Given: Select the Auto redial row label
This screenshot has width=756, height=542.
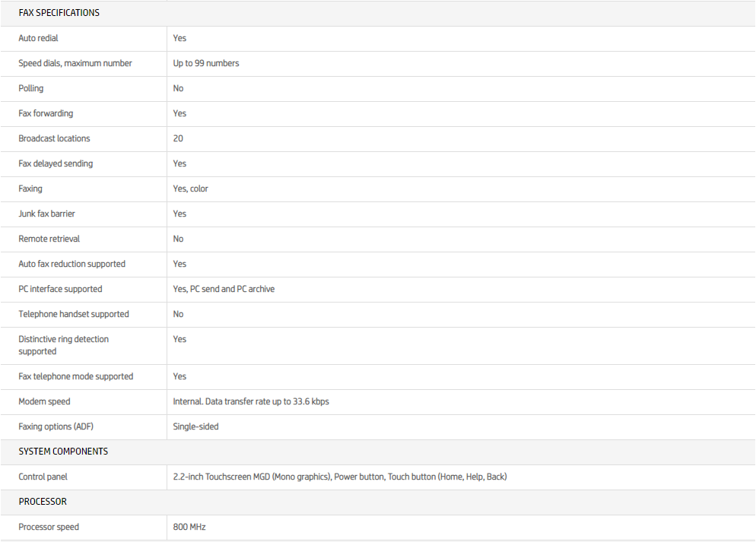Looking at the screenshot, I should click(x=38, y=38).
